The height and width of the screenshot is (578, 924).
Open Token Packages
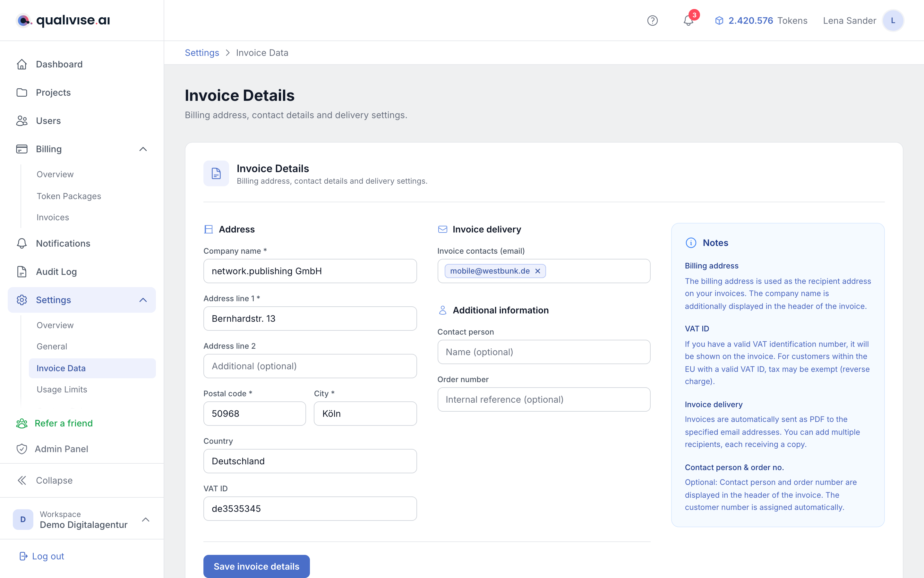(69, 196)
